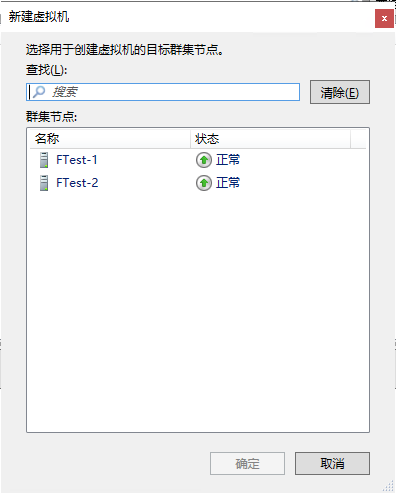Screen dimensions: 396x493
Task: Click the 清除(E) button
Action: pos(340,92)
